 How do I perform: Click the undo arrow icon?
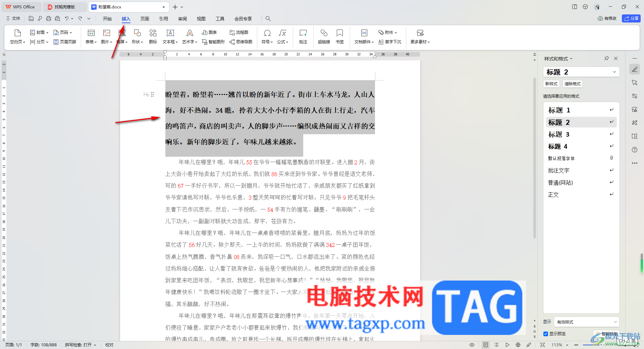click(67, 19)
